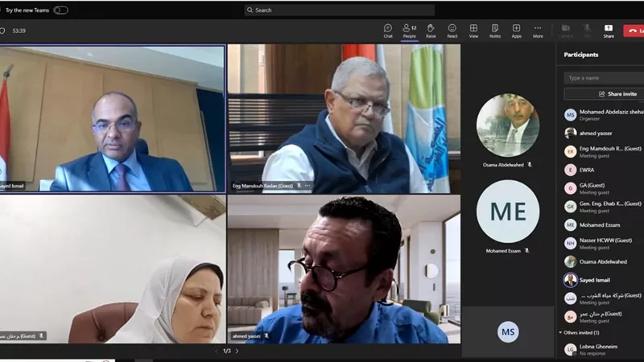Click the Participants panel heading

580,55
